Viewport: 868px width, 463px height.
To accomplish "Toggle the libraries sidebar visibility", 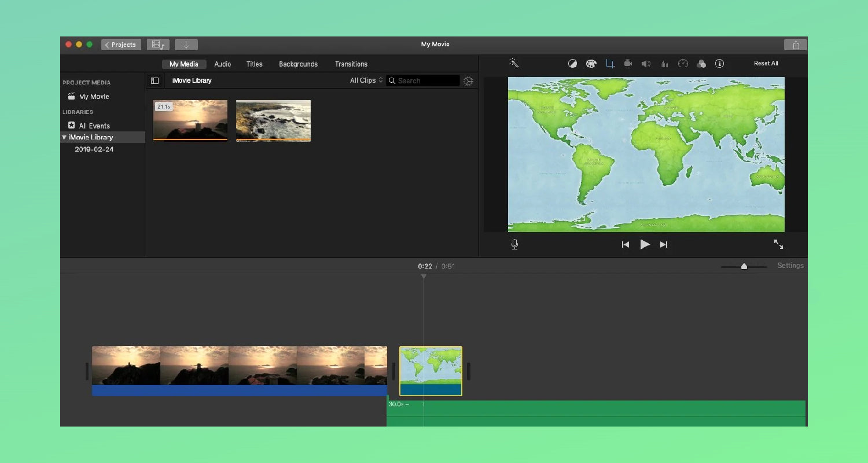I will pyautogui.click(x=155, y=80).
